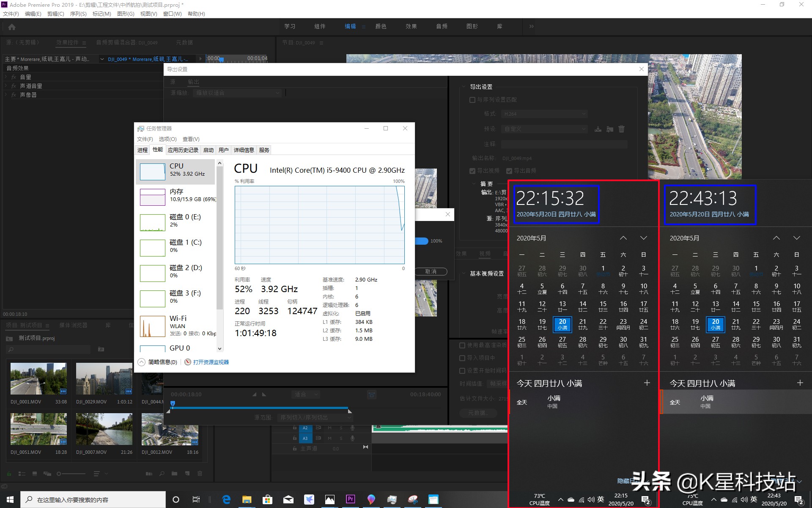Switch to 输出 tab in export settings

(x=194, y=82)
